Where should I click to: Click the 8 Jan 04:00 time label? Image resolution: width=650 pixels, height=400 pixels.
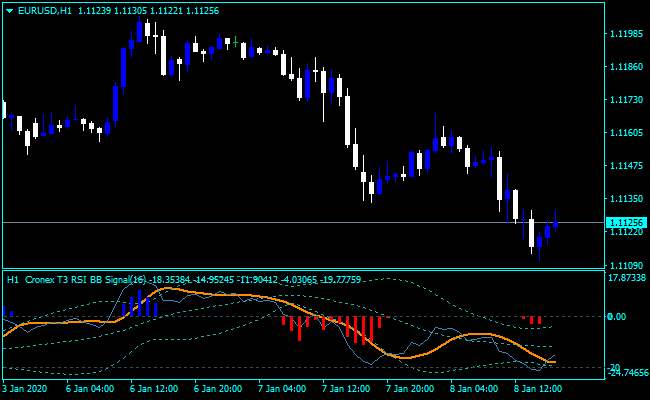point(474,389)
